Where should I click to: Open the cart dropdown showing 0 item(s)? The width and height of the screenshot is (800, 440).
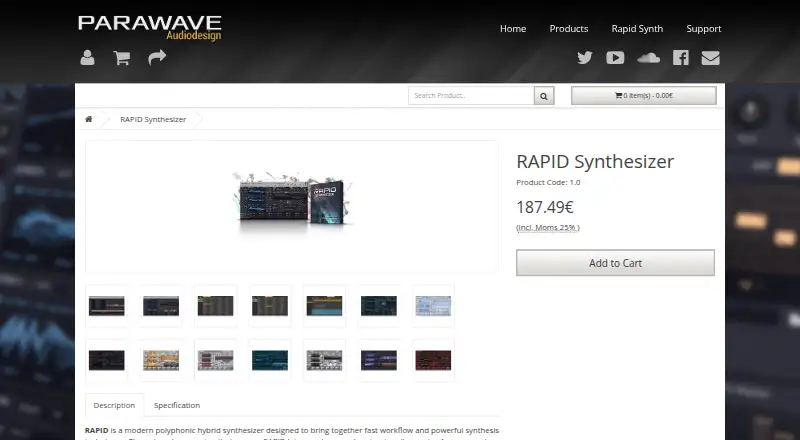point(644,95)
